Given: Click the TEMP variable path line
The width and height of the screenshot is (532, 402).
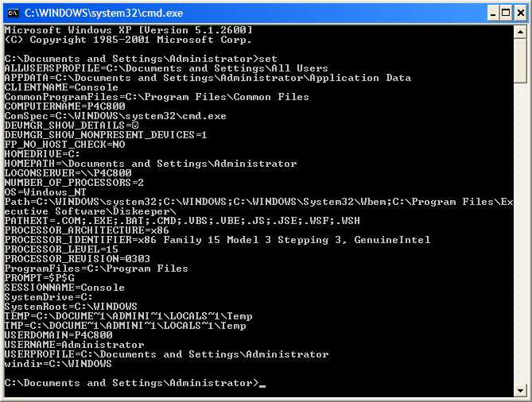Looking at the screenshot, I should coord(128,316).
